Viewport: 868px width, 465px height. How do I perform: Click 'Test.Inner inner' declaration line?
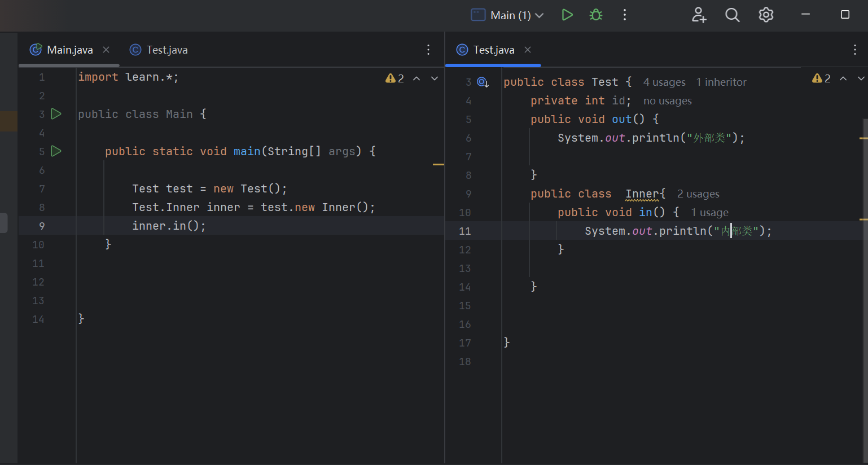pos(254,207)
